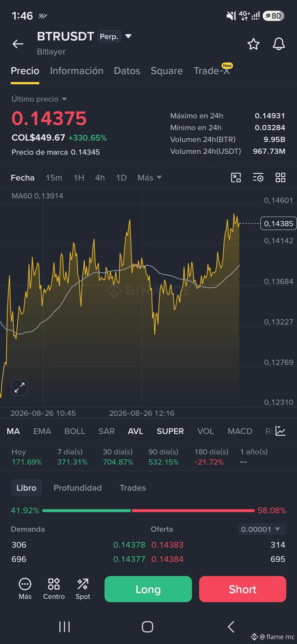Image resolution: width=297 pixels, height=644 pixels.
Task: Switch to Profundidad view
Action: [x=78, y=488]
